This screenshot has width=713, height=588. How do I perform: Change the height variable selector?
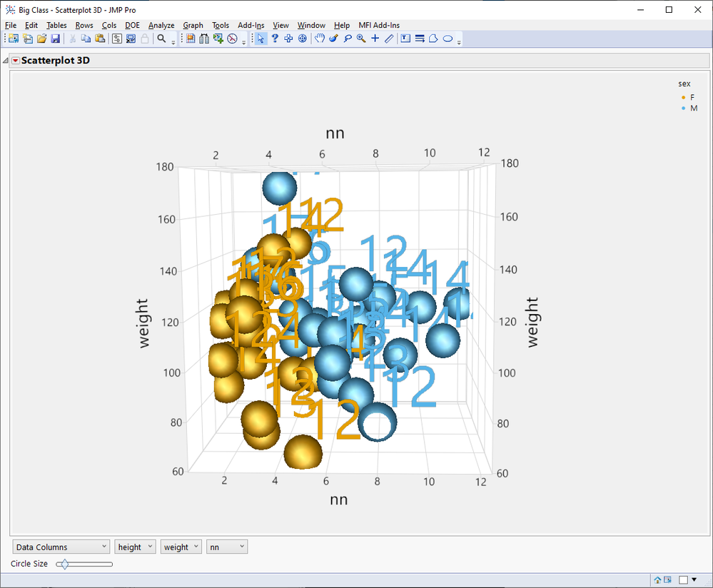134,547
